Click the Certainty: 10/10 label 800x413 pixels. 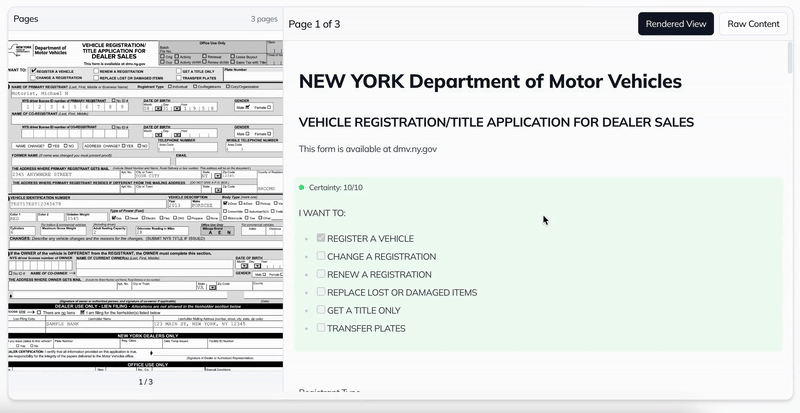point(336,187)
